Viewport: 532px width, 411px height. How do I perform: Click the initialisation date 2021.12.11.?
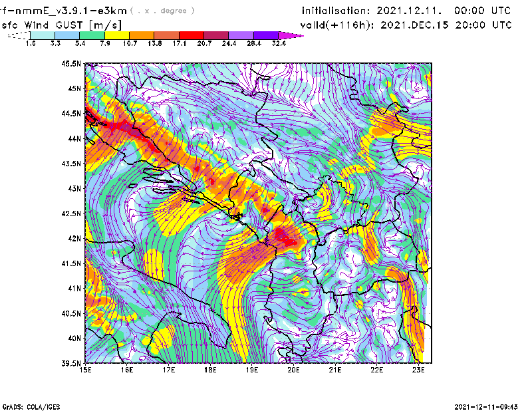pyautogui.click(x=410, y=11)
